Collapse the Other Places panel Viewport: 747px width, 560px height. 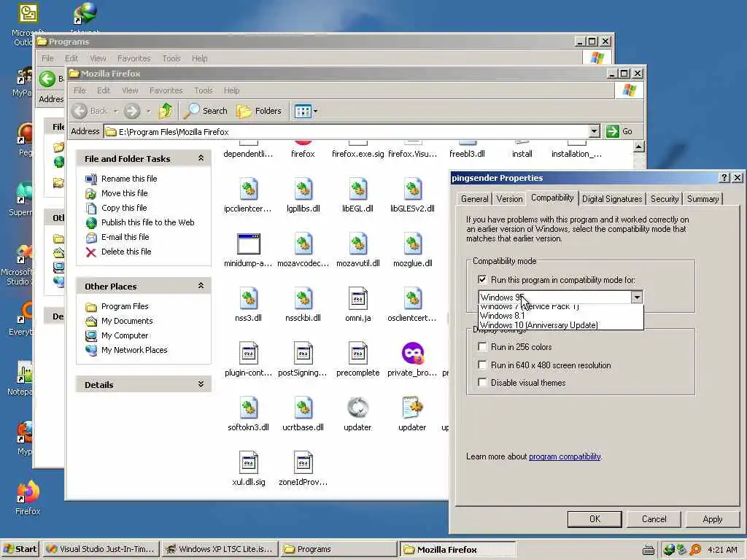pyautogui.click(x=201, y=286)
